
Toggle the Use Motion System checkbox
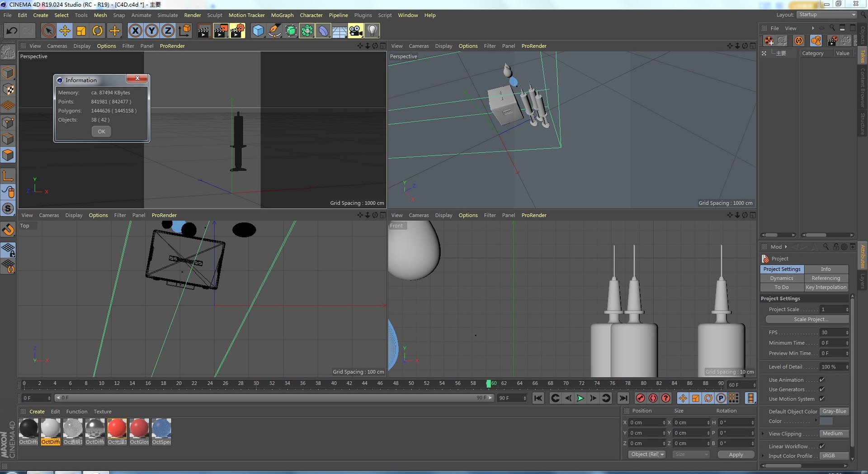pos(822,399)
